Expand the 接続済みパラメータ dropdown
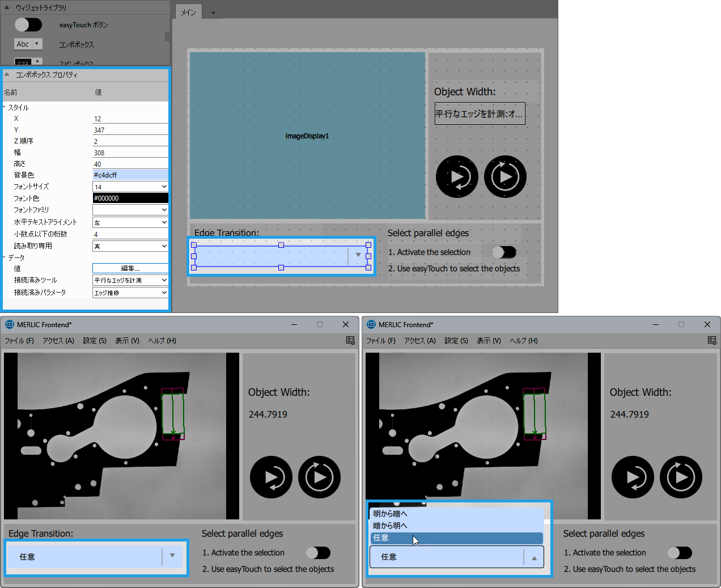This screenshot has width=721, height=588. 130,293
